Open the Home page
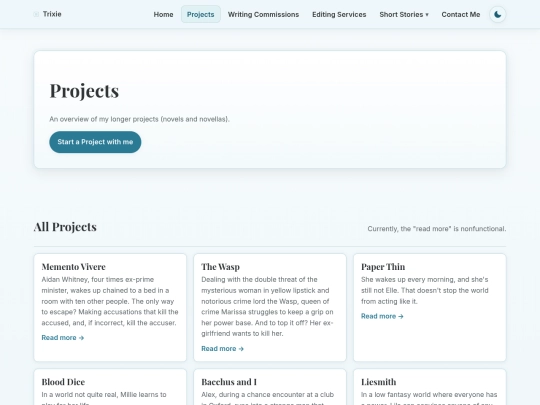Image resolution: width=540 pixels, height=405 pixels. coord(163,14)
